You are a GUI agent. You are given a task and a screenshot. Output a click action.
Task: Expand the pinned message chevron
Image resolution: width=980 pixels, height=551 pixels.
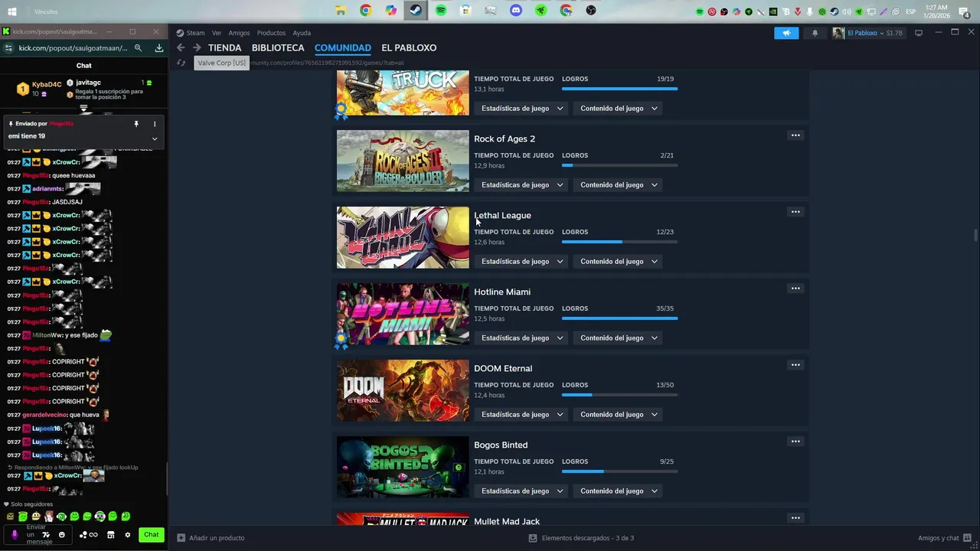155,139
